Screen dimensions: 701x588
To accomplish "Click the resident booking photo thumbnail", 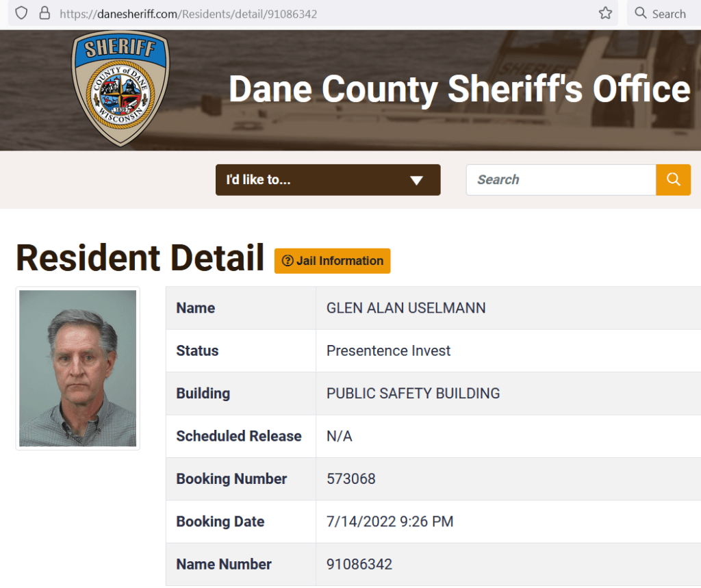I will click(x=78, y=368).
